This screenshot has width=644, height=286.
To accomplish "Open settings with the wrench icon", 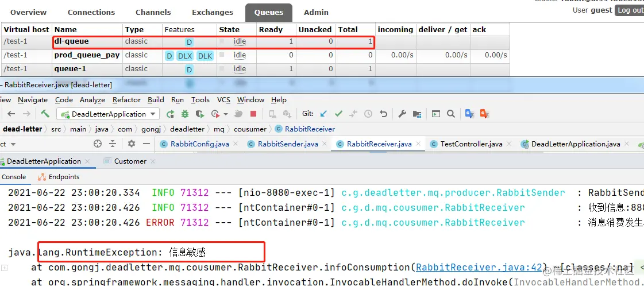I will (x=402, y=114).
